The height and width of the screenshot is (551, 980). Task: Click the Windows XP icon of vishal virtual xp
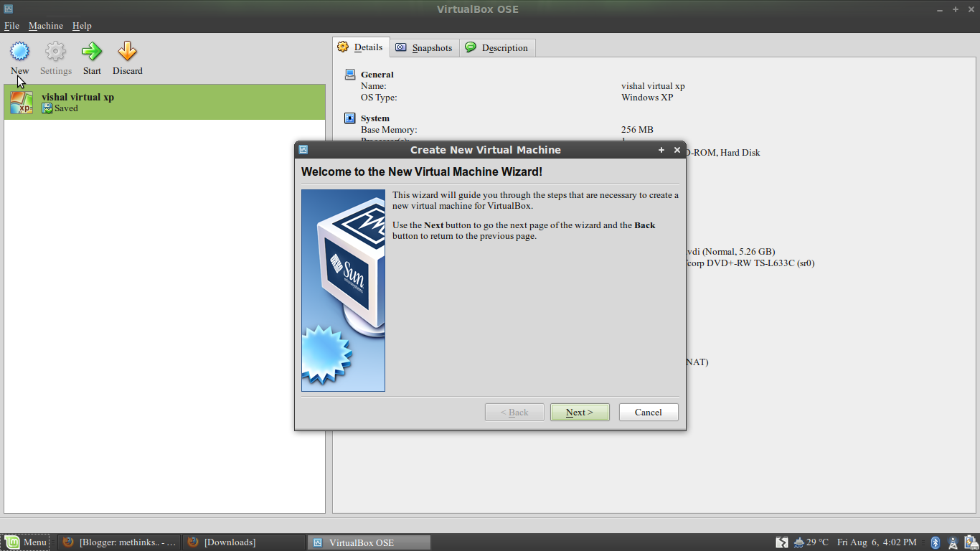pyautogui.click(x=22, y=102)
